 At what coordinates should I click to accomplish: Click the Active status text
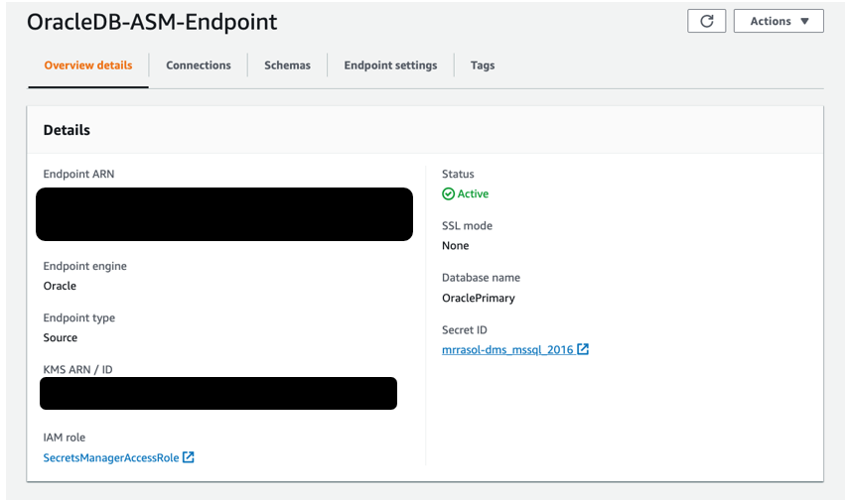(473, 193)
